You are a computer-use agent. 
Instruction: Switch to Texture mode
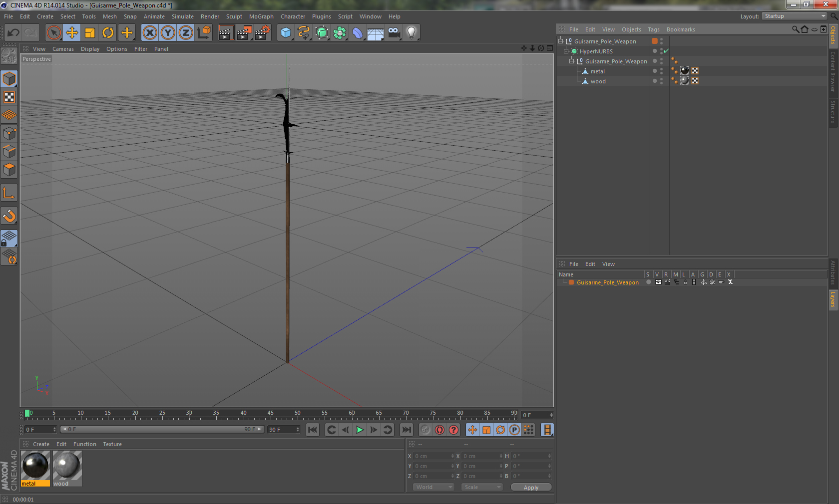pyautogui.click(x=9, y=97)
